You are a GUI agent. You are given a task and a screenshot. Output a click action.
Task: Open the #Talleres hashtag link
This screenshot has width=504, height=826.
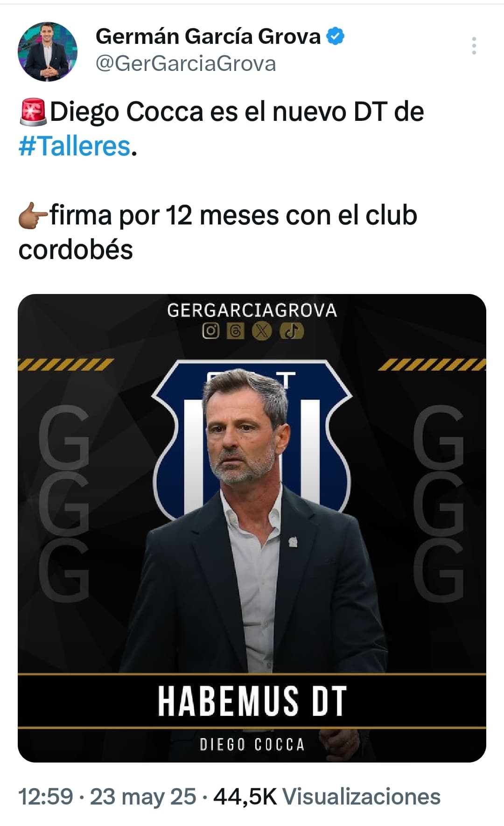point(74,146)
